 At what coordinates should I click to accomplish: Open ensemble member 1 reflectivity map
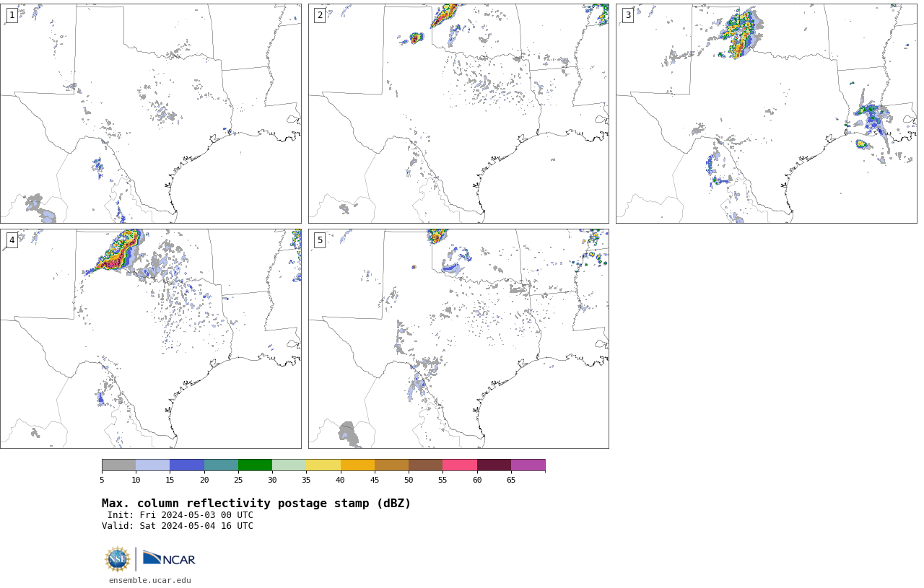tap(151, 113)
